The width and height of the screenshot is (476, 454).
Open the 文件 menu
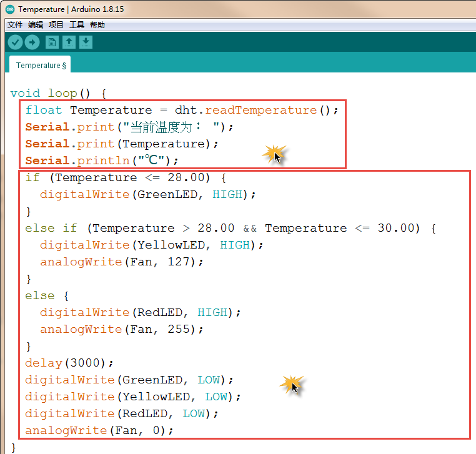(x=15, y=25)
